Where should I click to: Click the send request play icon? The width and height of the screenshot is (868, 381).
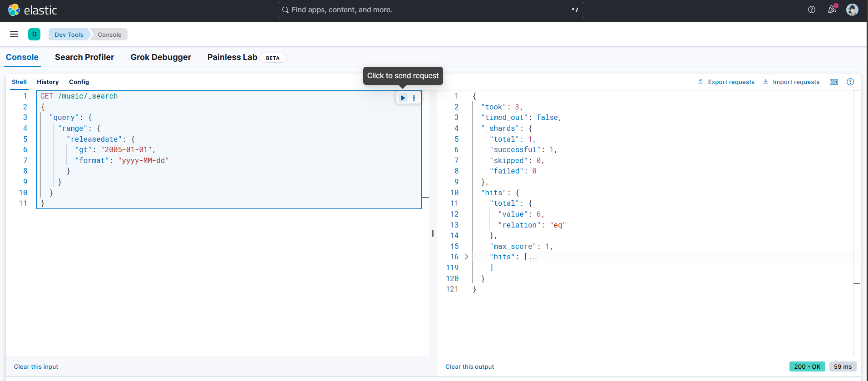coord(403,98)
